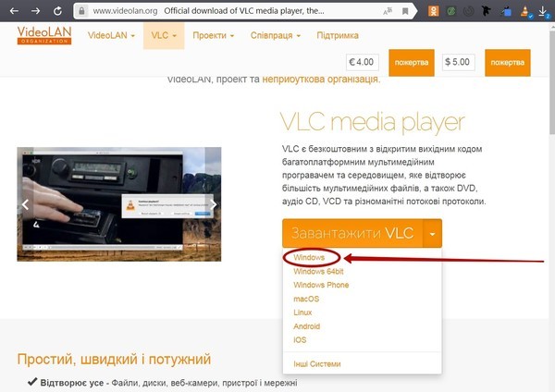Open the Підтримка page
This screenshot has height=392, width=555.
pyautogui.click(x=338, y=35)
